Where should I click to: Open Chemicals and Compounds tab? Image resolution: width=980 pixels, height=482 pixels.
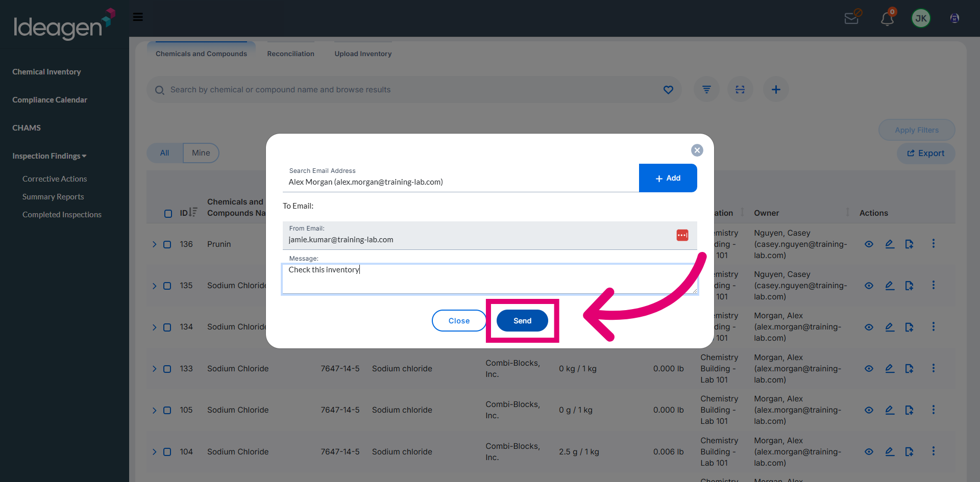(x=201, y=54)
